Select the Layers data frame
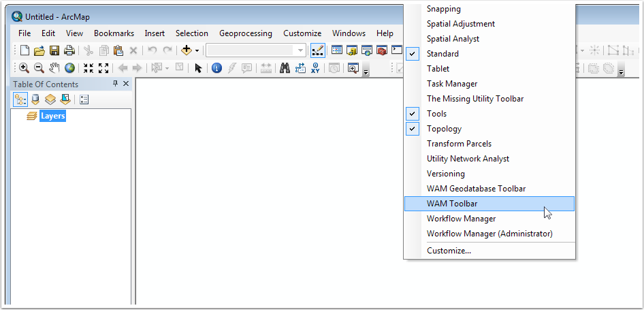 (x=52, y=116)
